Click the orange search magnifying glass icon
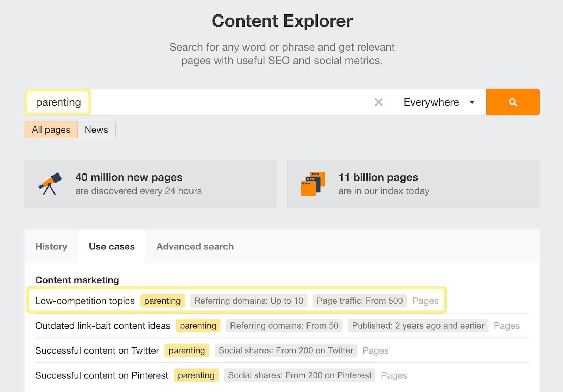Viewport: 563px width, 392px height. point(512,102)
